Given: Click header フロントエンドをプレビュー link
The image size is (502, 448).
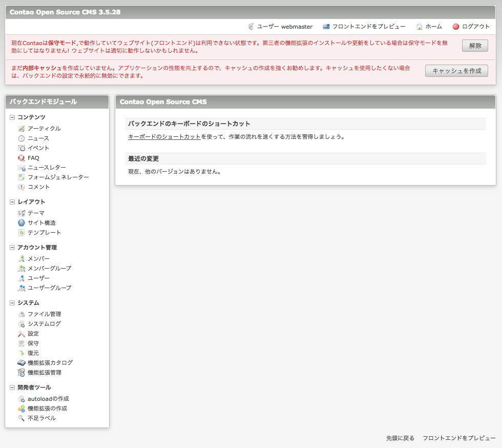Looking at the screenshot, I should tap(369, 27).
